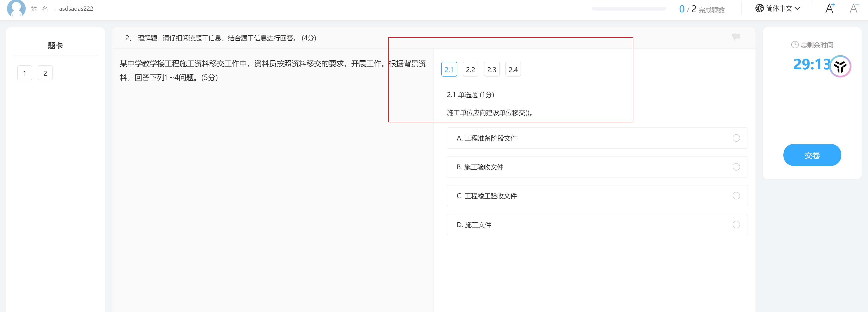
Task: Click the globe language icon
Action: pyautogui.click(x=759, y=8)
